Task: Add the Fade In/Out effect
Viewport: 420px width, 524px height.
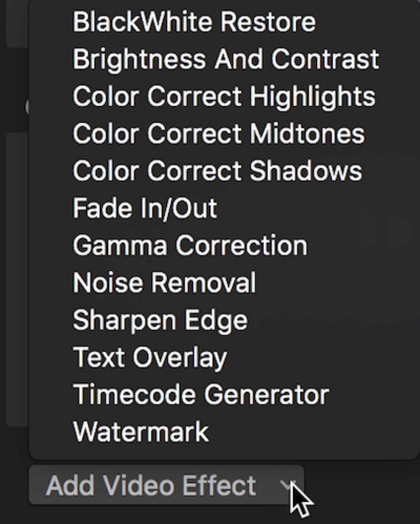Action: click(145, 208)
